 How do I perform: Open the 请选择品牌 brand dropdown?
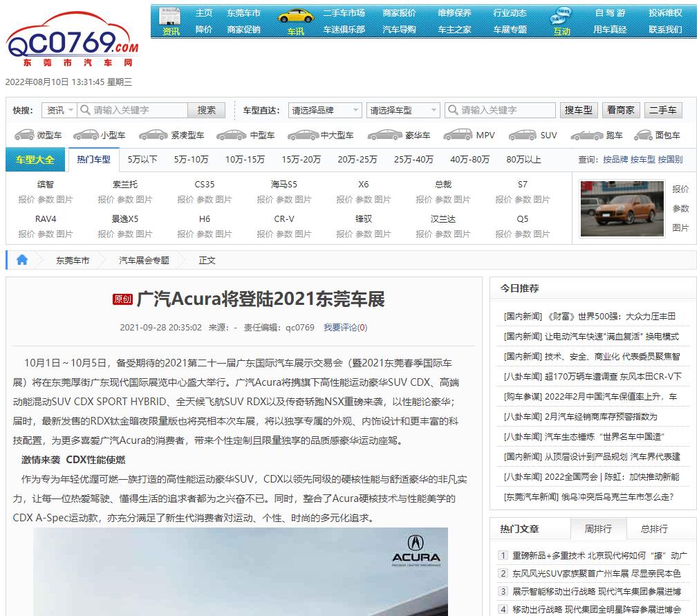coord(324,110)
